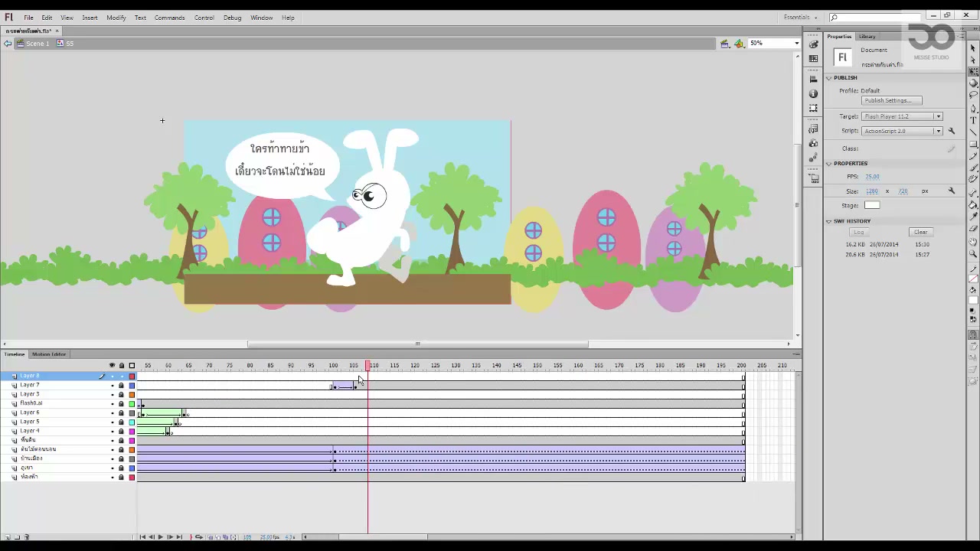Open the Script ActionScript 2.0 dropdown
This screenshot has height=551, width=980.
click(x=902, y=131)
